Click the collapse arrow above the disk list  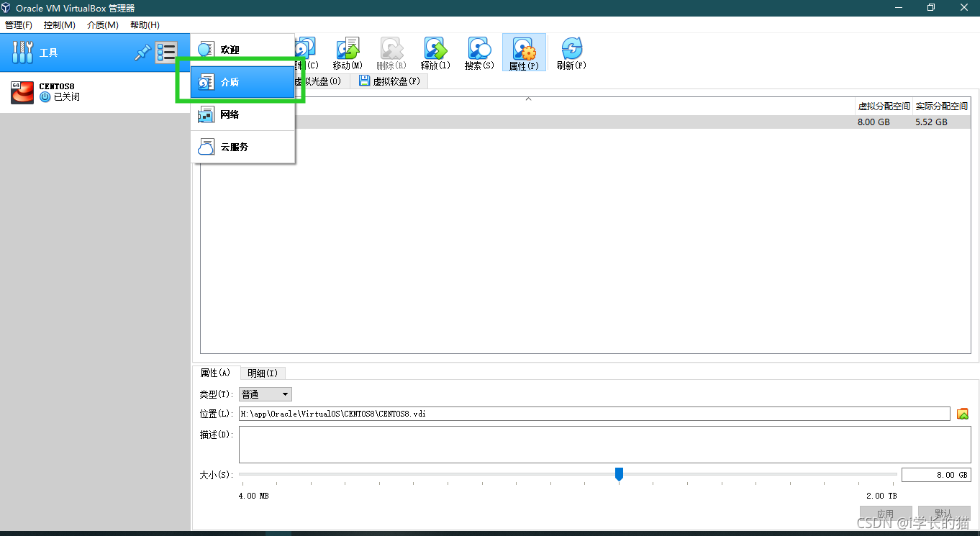point(528,98)
